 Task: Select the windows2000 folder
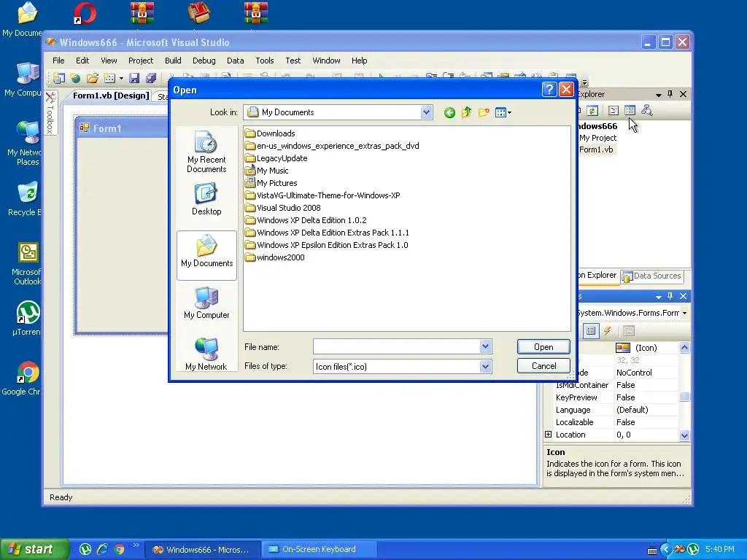tap(275, 257)
